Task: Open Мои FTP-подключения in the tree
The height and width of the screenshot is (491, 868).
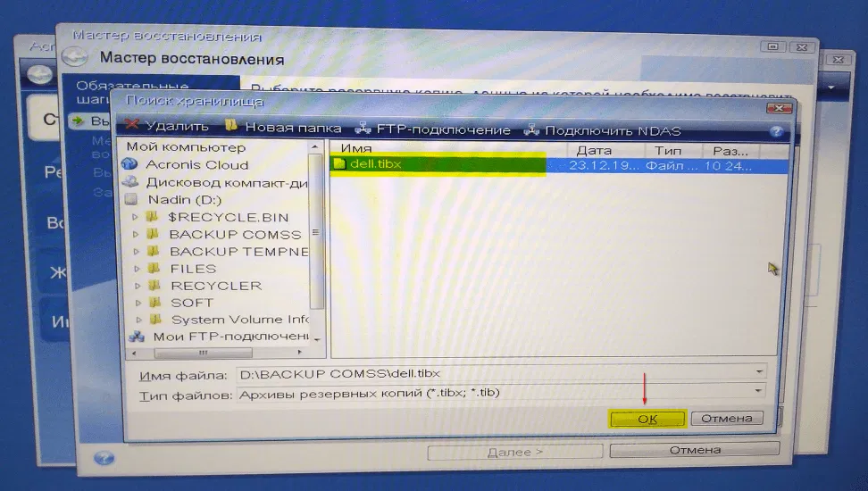Action: [x=230, y=336]
